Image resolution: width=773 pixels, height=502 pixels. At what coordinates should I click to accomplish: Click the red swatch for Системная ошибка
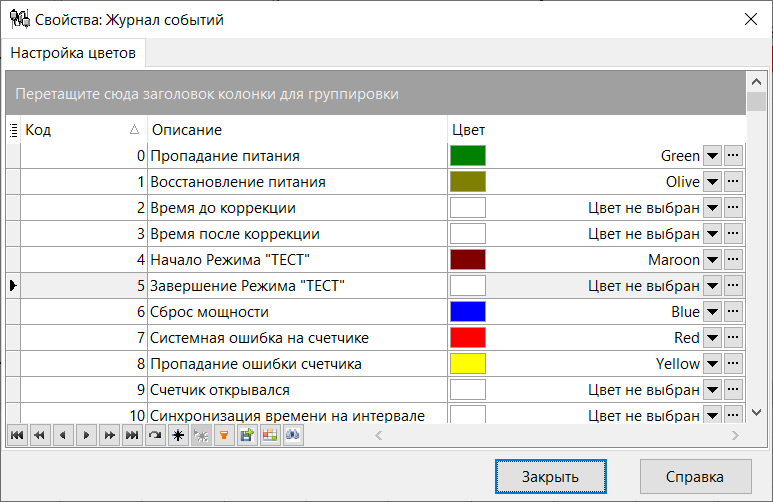click(x=468, y=338)
